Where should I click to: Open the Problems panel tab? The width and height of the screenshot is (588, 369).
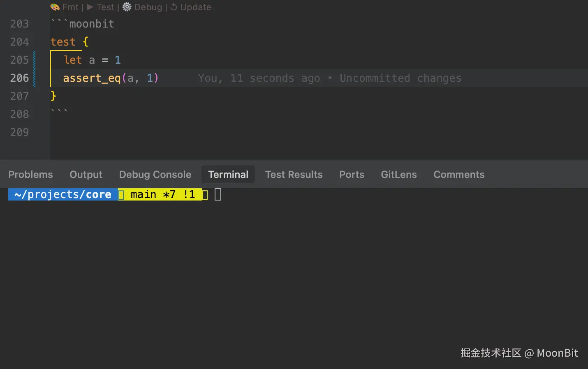click(31, 175)
